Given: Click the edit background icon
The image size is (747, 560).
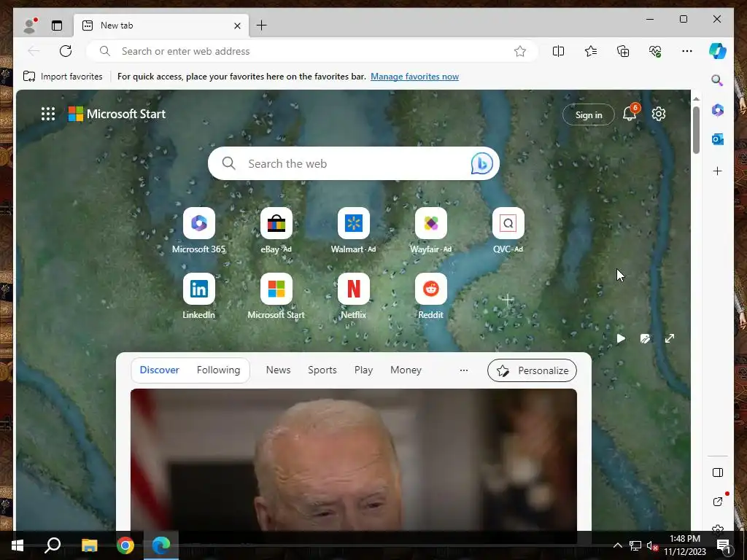Looking at the screenshot, I should [645, 338].
